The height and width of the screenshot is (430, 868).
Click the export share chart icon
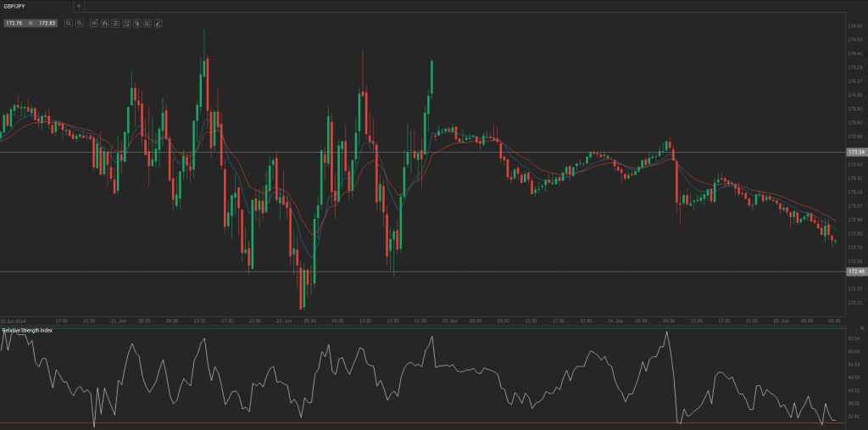(147, 23)
